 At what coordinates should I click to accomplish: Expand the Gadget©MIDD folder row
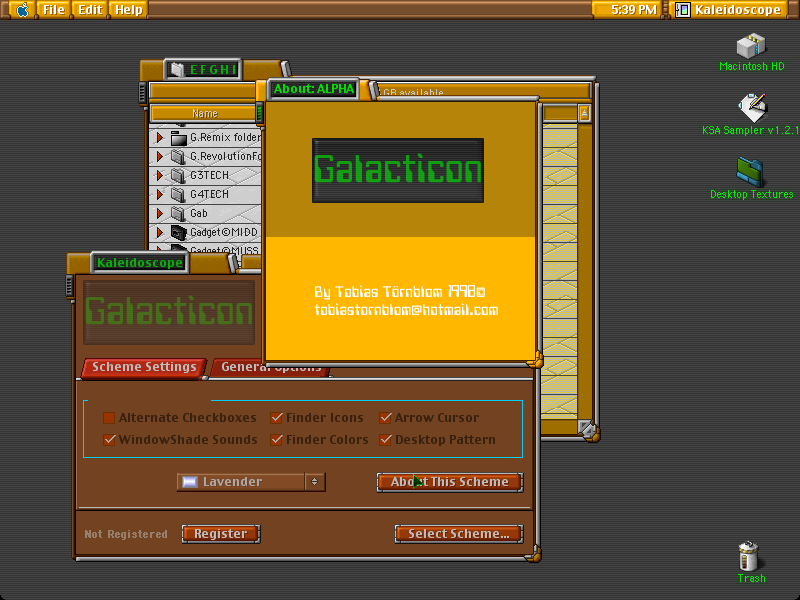coord(160,233)
